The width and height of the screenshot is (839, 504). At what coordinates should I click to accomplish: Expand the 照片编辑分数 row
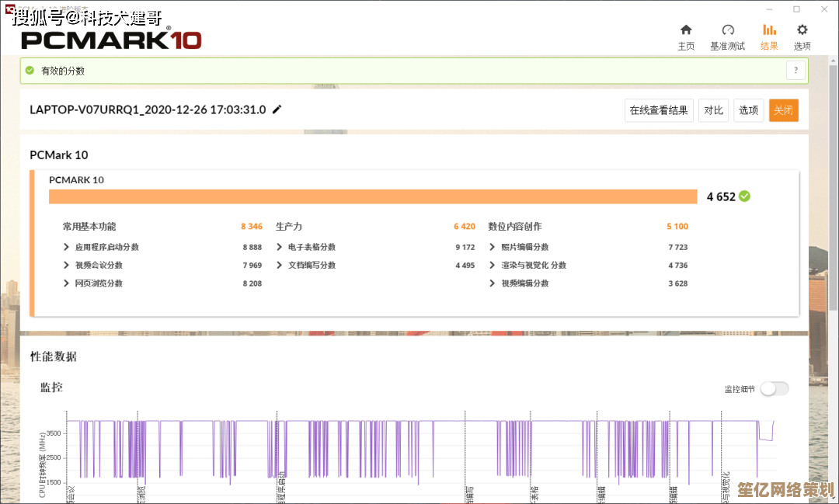493,247
